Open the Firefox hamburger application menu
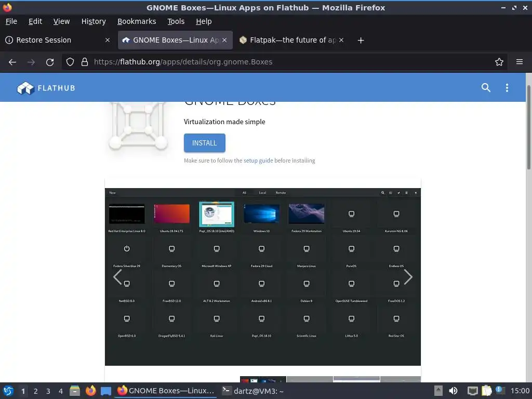 pos(520,62)
